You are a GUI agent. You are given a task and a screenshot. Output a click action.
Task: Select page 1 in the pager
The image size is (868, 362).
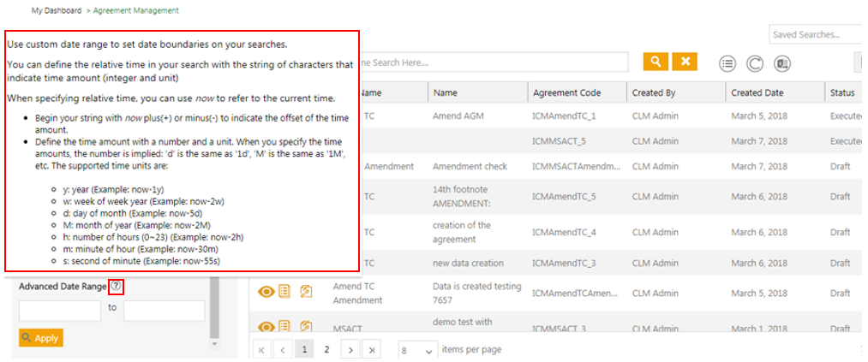coord(304,350)
